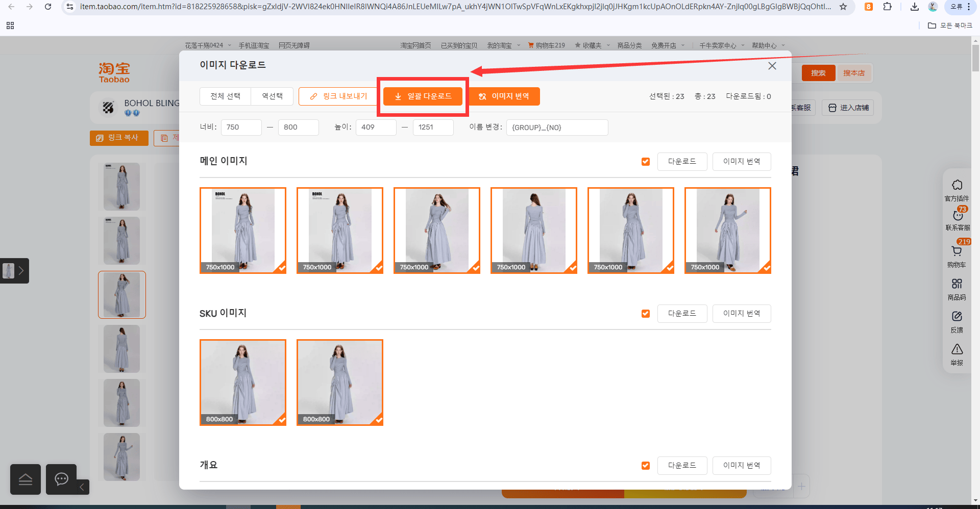The image size is (980, 509).
Task: Open the 官方插件 official plugin sidebar icon
Action: [957, 190]
